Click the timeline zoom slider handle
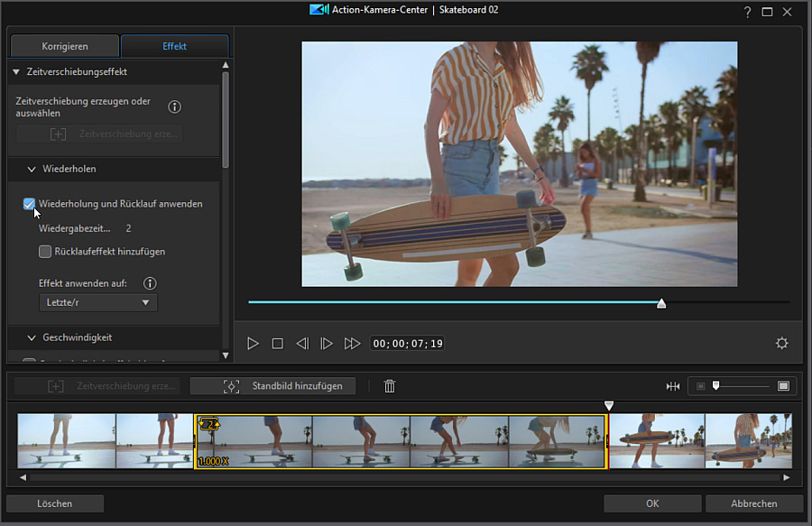812x526 pixels. tap(716, 385)
